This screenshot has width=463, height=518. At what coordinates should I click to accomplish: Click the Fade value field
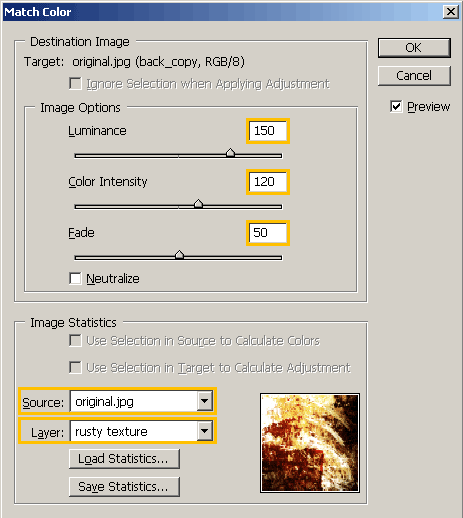coord(268,233)
